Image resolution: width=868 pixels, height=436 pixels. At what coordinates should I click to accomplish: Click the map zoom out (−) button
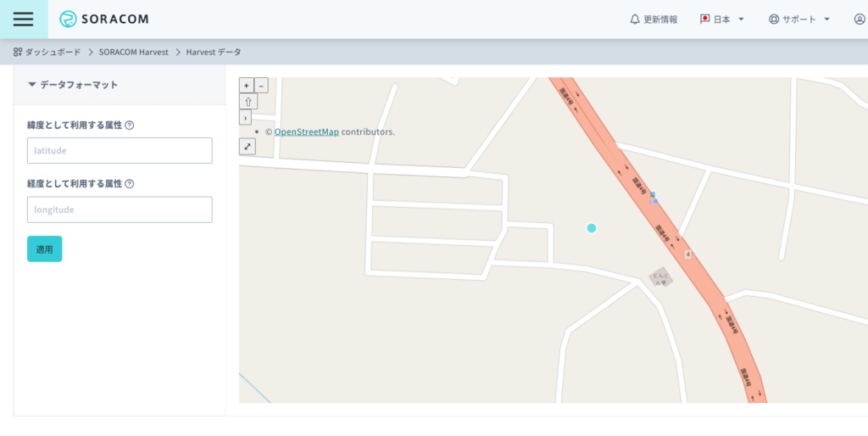coord(261,85)
